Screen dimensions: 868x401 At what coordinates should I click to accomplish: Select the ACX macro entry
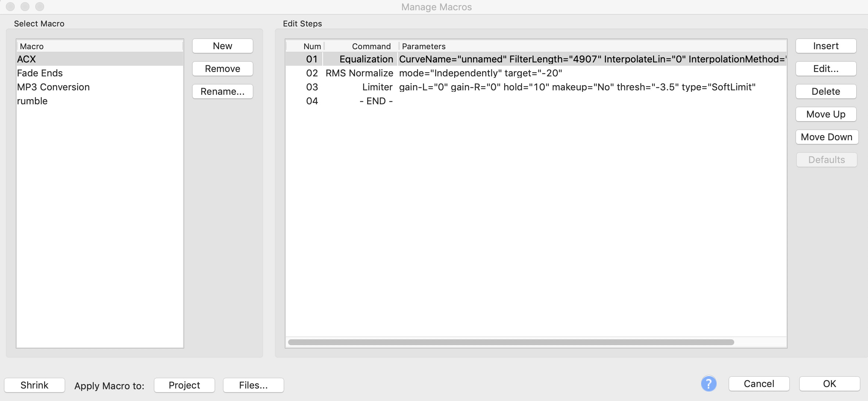click(26, 59)
